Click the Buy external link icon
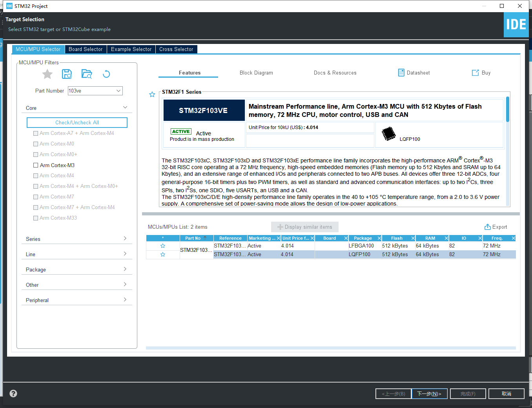 click(x=475, y=73)
